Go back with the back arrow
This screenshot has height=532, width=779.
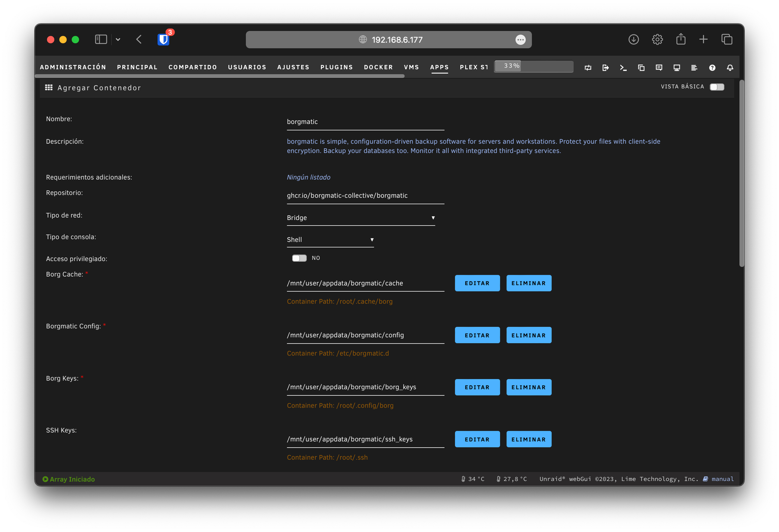point(139,39)
